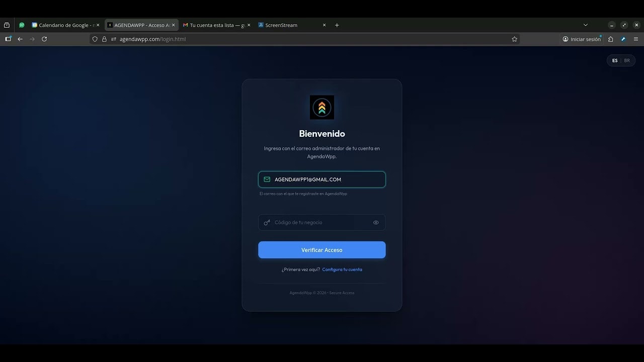Screen dimensions: 644x362
Task: Open the browser hamburger menu
Action: point(636,39)
